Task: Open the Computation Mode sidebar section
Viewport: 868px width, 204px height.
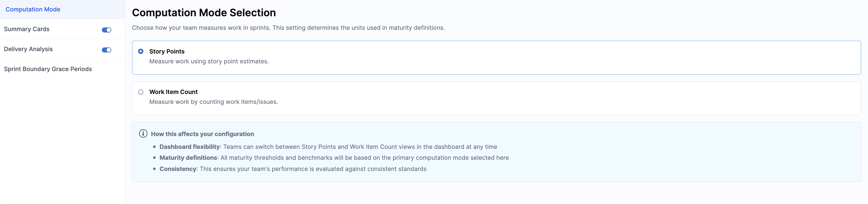Action: coord(33,9)
